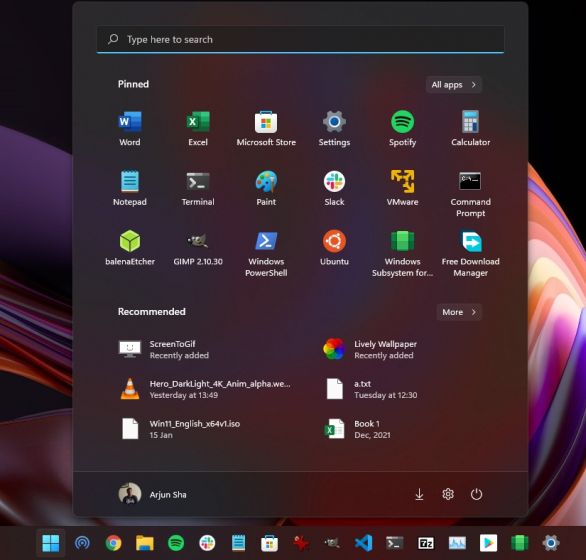Open File Explorer from the taskbar

[x=145, y=543]
